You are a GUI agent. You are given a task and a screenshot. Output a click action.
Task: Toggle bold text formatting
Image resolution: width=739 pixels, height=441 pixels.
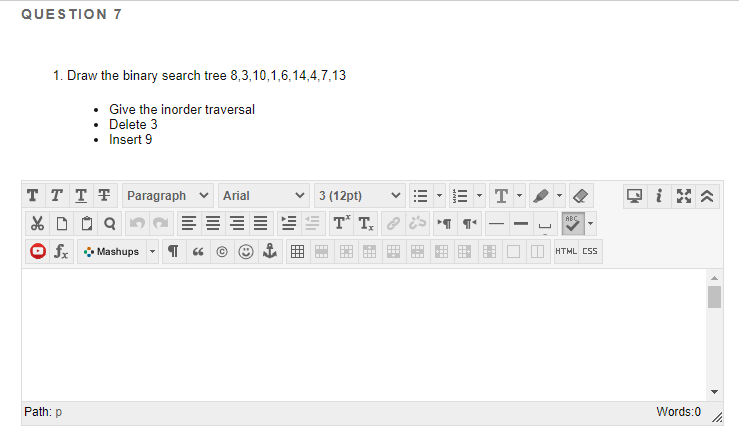click(33, 196)
